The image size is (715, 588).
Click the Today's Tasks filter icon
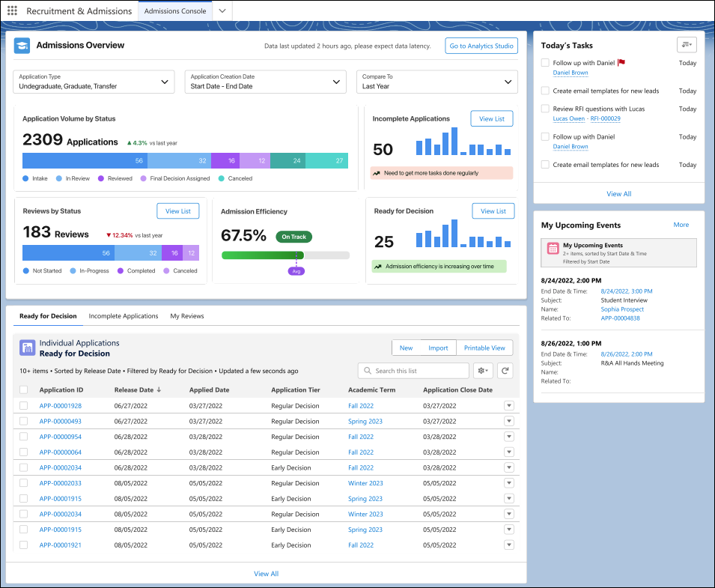pos(687,45)
